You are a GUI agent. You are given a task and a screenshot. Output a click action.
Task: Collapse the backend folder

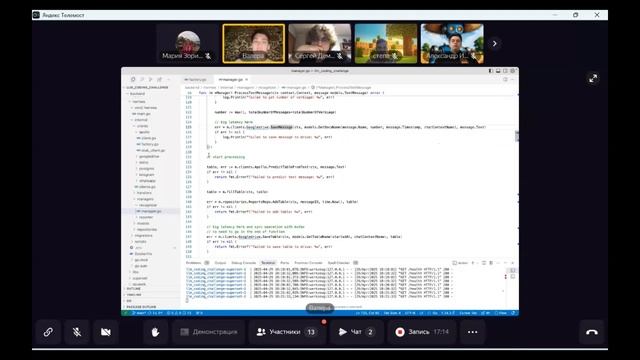[x=136, y=94]
